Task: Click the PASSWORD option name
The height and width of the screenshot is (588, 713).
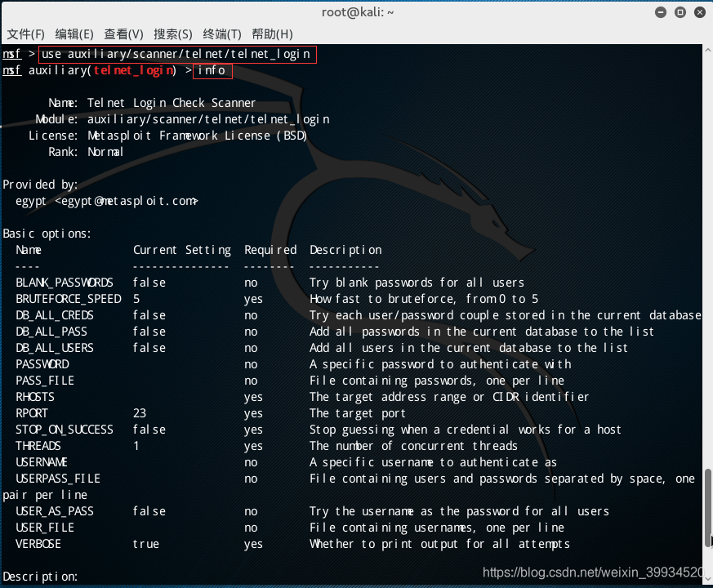Action: coord(42,364)
